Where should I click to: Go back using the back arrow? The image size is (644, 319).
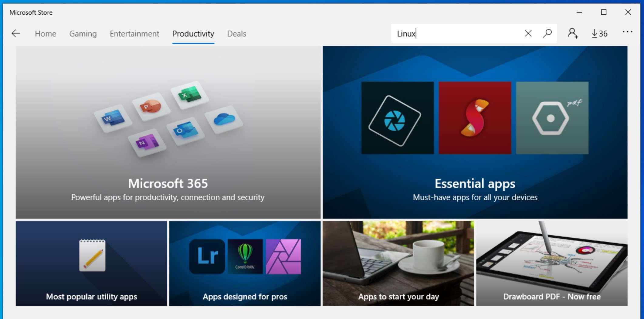tap(16, 33)
